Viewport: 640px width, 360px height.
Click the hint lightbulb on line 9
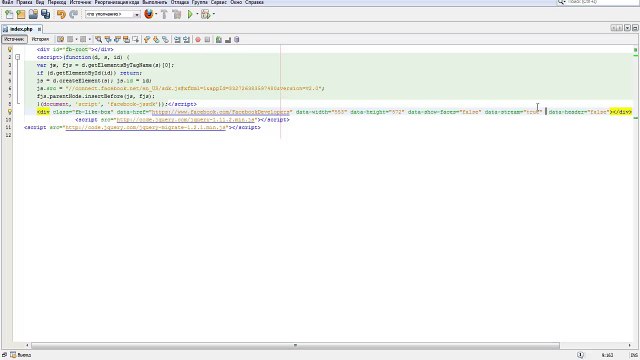tap(10, 112)
